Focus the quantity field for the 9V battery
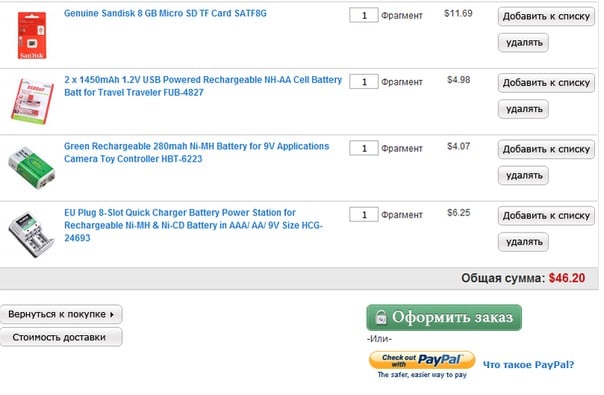 pos(364,148)
